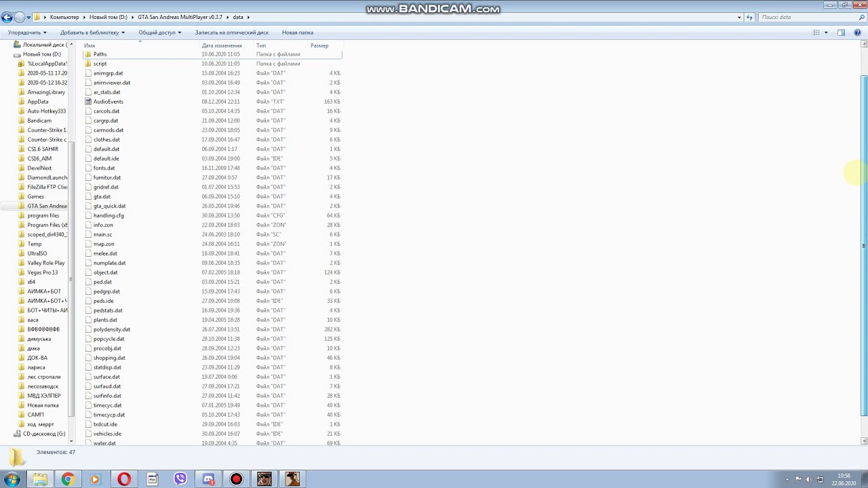Click "Новый том (D:)" in address breadcrumb
Image resolution: width=868 pixels, height=488 pixels.
(x=108, y=17)
